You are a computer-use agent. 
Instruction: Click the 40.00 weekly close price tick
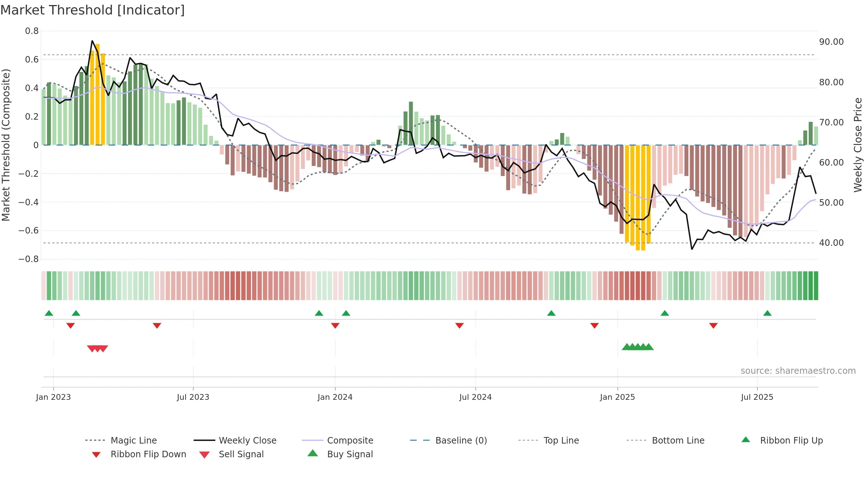(x=831, y=243)
